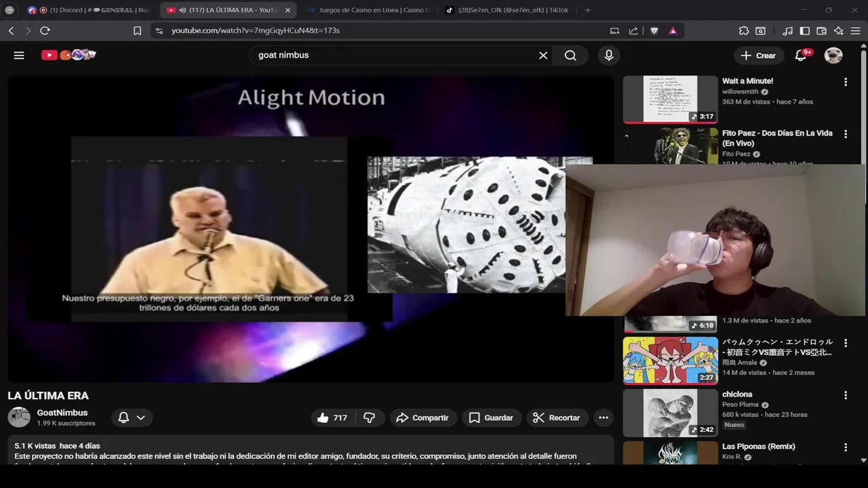Run search with magnifier button

[570, 56]
